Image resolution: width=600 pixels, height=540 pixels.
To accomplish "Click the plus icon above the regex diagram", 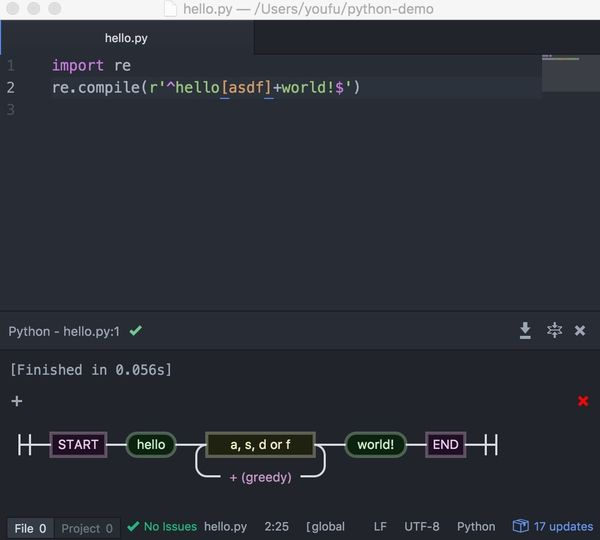I will click(17, 401).
